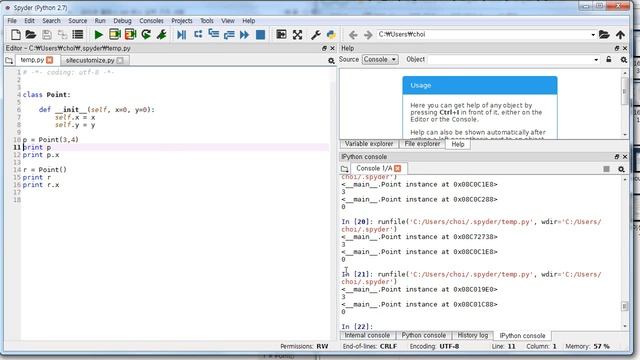Viewport: 640px width, 360px height.
Task: Browse editor tabs icon left of temp.py
Action: 9,60
